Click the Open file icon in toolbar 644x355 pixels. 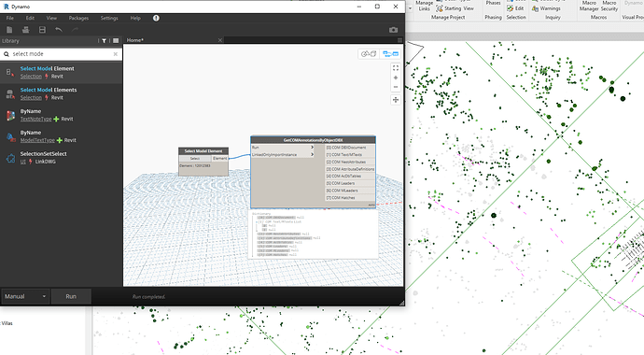25,30
